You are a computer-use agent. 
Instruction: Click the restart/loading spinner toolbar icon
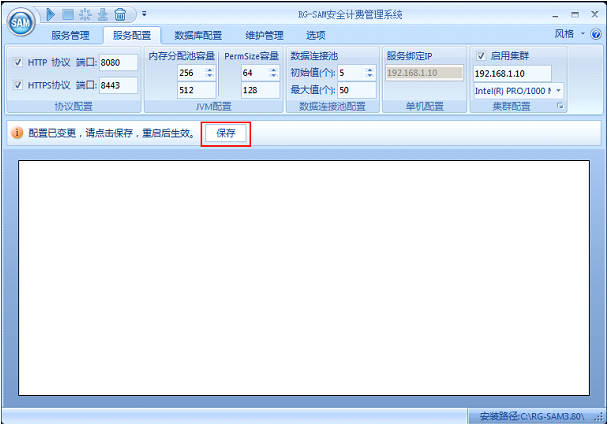[x=85, y=15]
